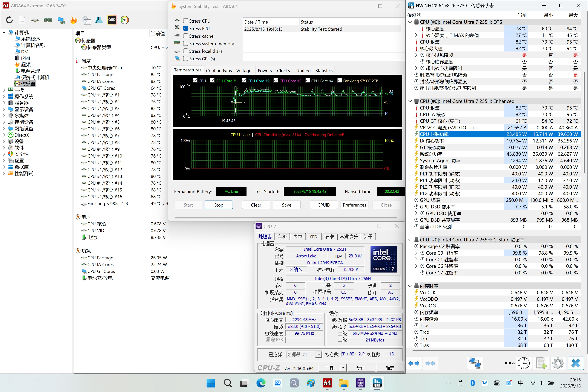Click the HWiNFO clock reset icon
Image resolution: width=588 pixels, height=392 pixels.
pos(524,363)
